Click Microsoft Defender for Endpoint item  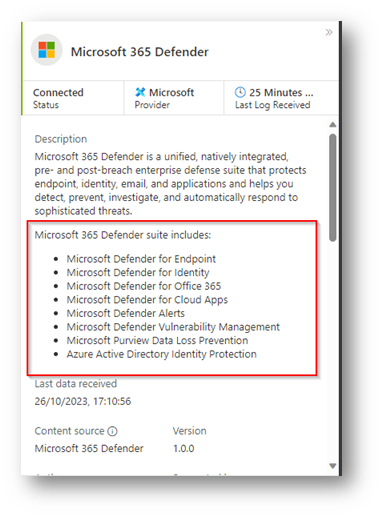click(141, 259)
